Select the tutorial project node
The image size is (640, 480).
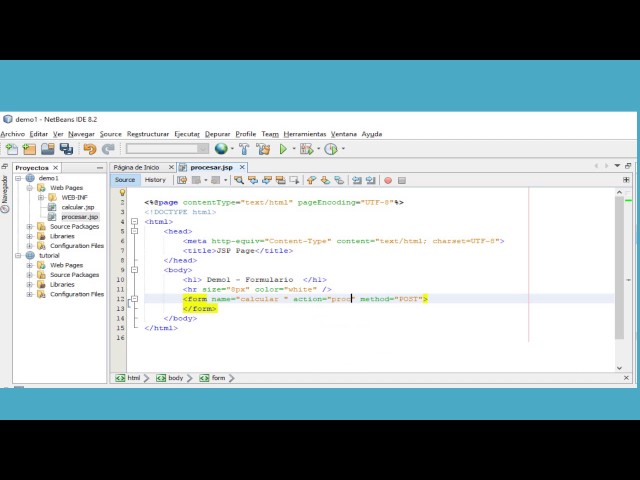(x=49, y=256)
